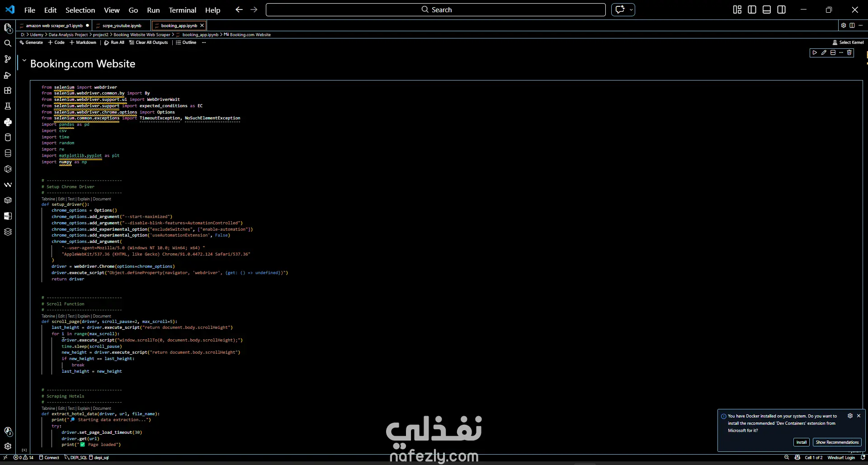Open the Testing flask view

tap(8, 106)
